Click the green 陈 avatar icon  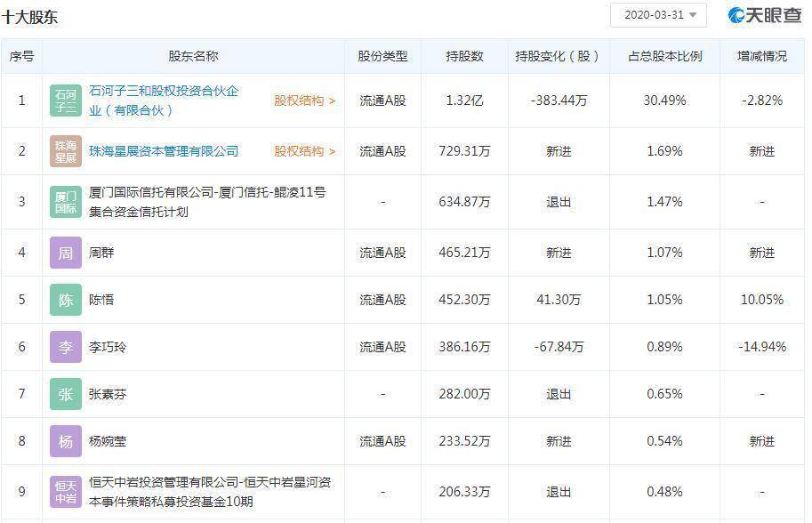[x=66, y=300]
